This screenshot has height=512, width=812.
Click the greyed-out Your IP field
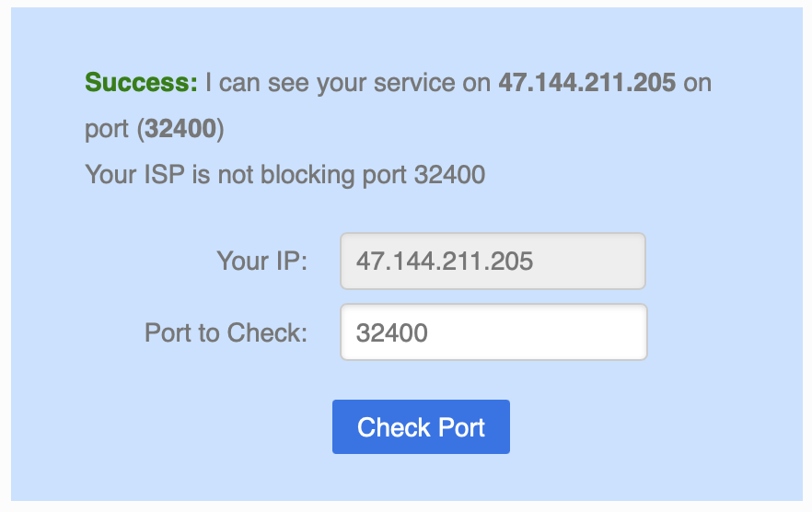pos(493,261)
